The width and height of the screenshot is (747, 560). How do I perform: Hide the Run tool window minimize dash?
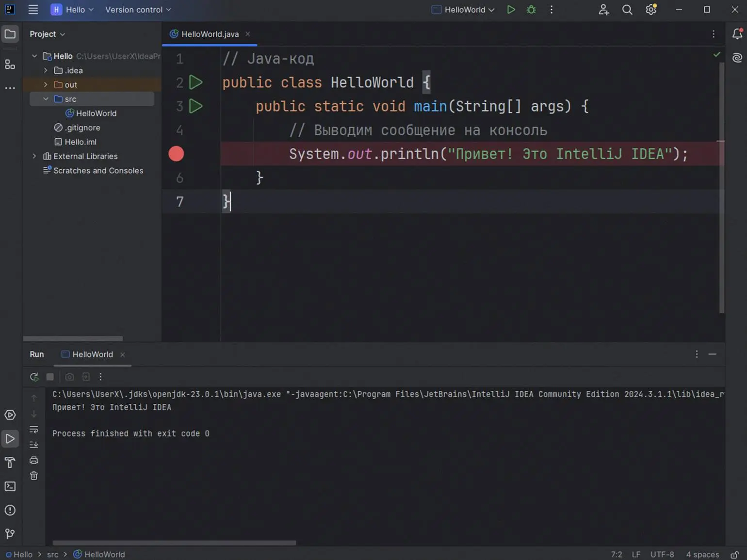tap(712, 354)
